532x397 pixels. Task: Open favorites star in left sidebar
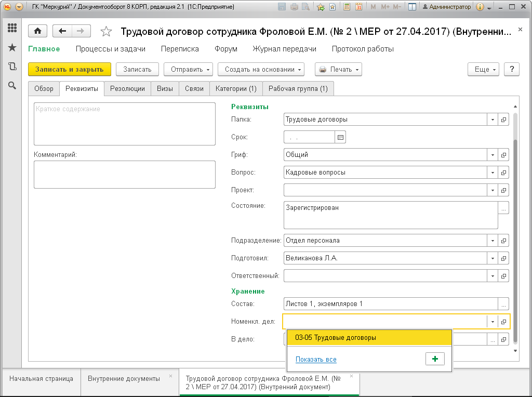click(x=12, y=47)
